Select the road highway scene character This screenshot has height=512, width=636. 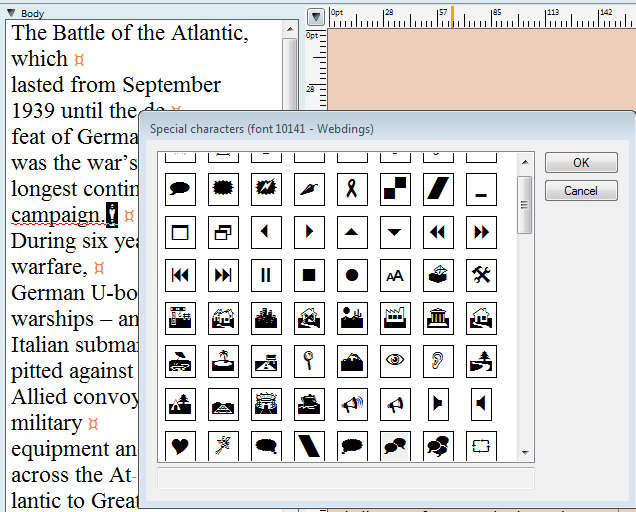(x=266, y=361)
